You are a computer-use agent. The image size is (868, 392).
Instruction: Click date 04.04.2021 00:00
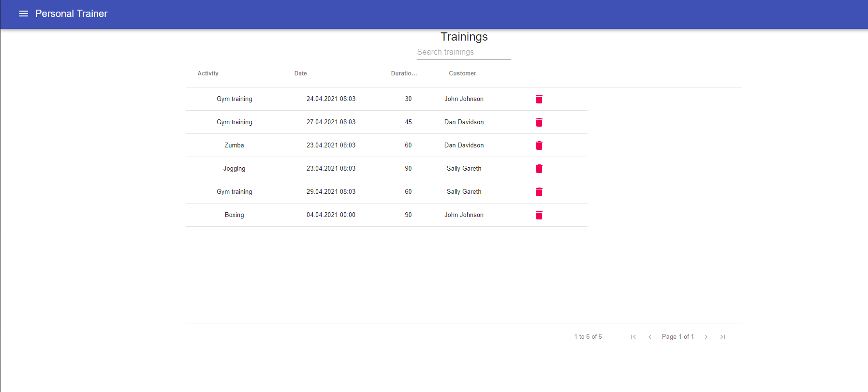pyautogui.click(x=331, y=215)
